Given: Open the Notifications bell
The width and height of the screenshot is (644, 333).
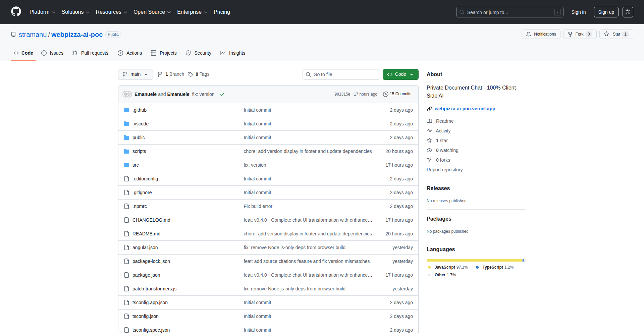Looking at the screenshot, I should click(x=529, y=34).
